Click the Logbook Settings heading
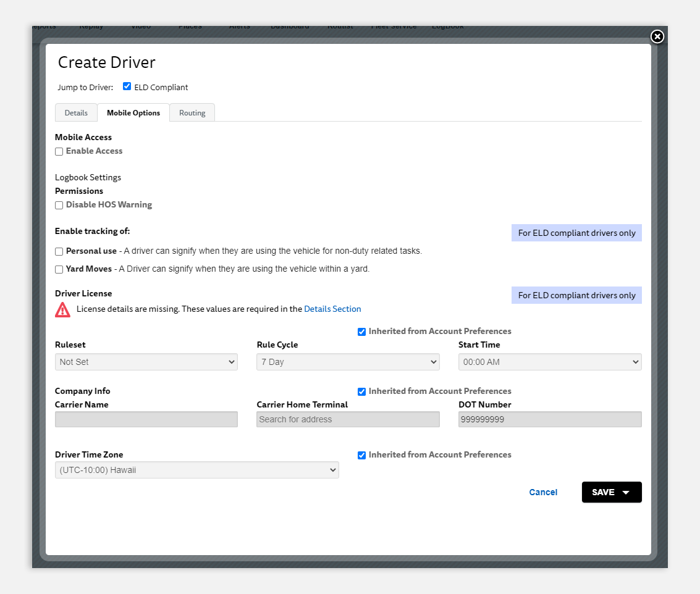Screen dimensions: 700x594 88,178
